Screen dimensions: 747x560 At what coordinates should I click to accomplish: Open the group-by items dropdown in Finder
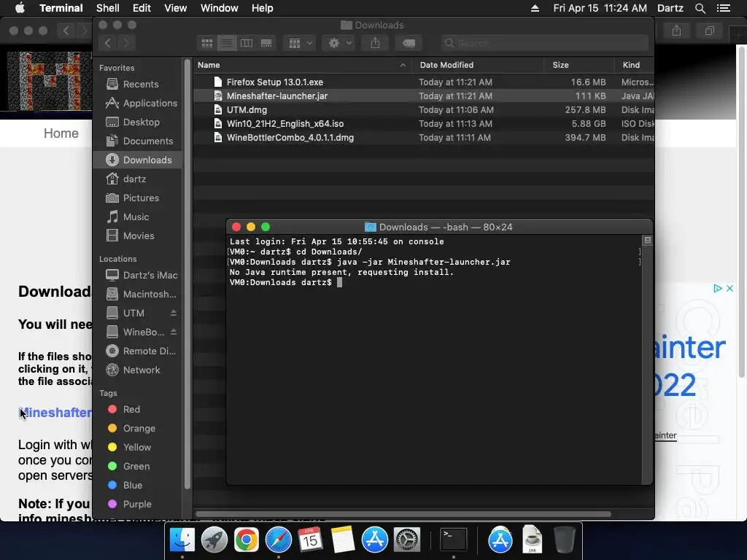click(x=300, y=43)
